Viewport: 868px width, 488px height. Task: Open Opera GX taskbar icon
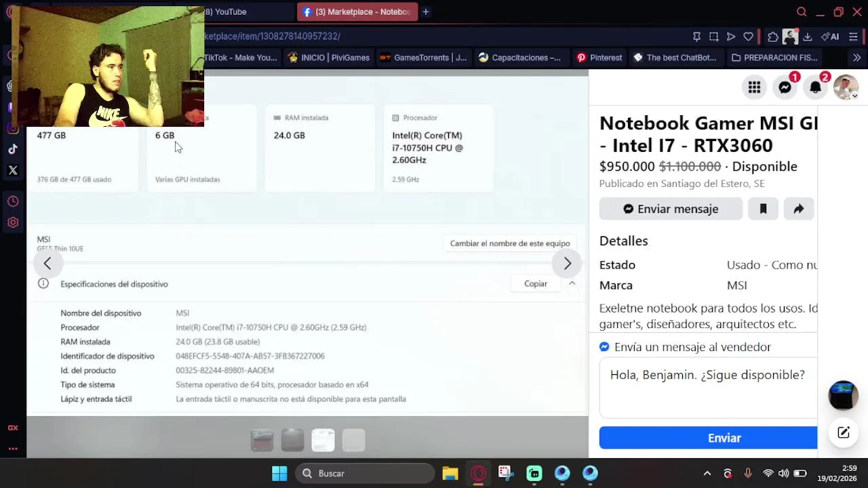(478, 473)
